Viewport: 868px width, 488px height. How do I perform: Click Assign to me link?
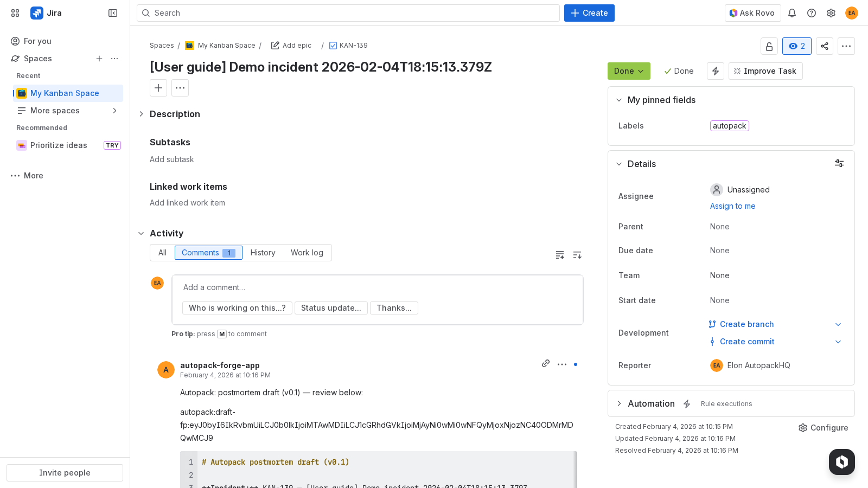(x=732, y=206)
